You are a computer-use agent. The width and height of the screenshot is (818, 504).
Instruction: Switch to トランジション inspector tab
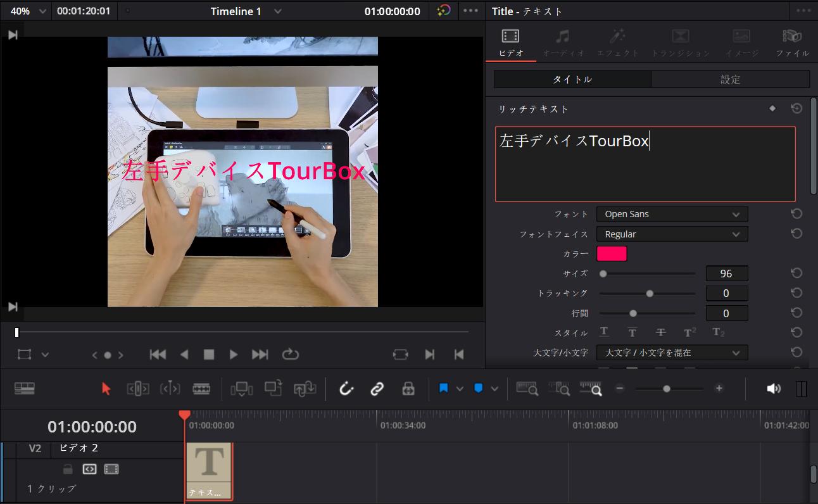tap(680, 42)
